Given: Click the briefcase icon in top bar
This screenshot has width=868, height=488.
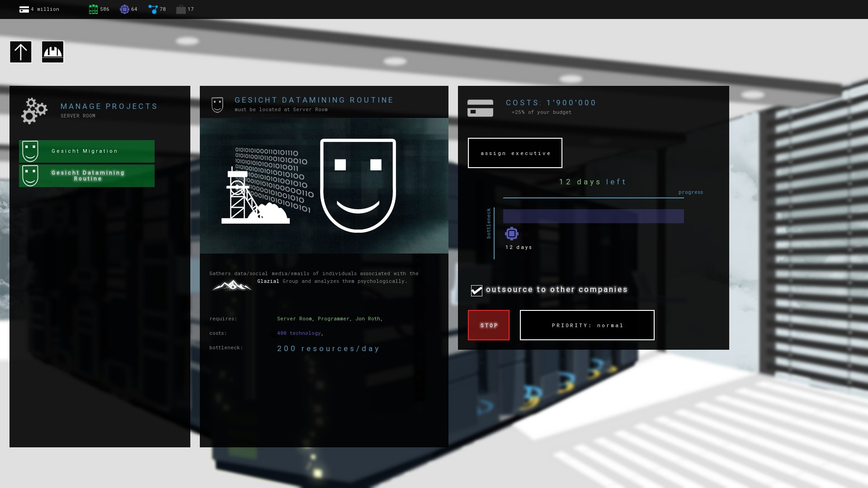Looking at the screenshot, I should [181, 9].
